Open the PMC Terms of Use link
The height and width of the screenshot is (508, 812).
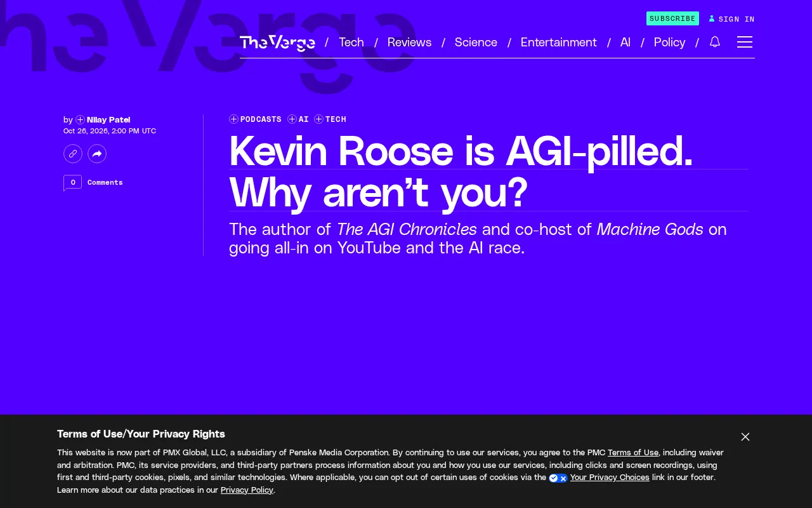[x=633, y=453]
